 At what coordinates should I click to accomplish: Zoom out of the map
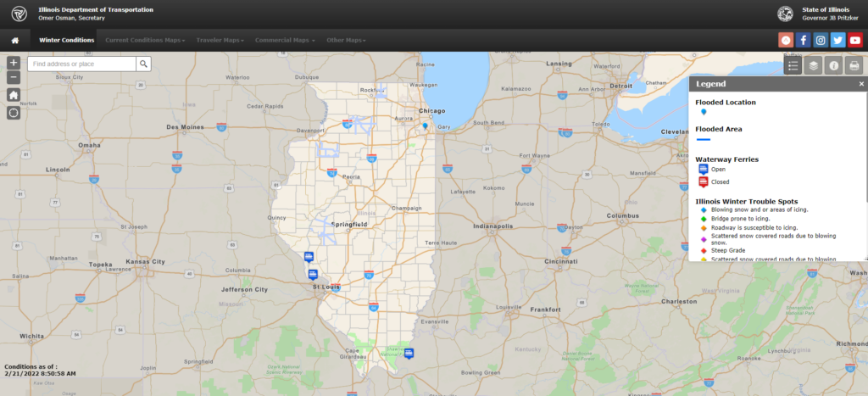13,78
